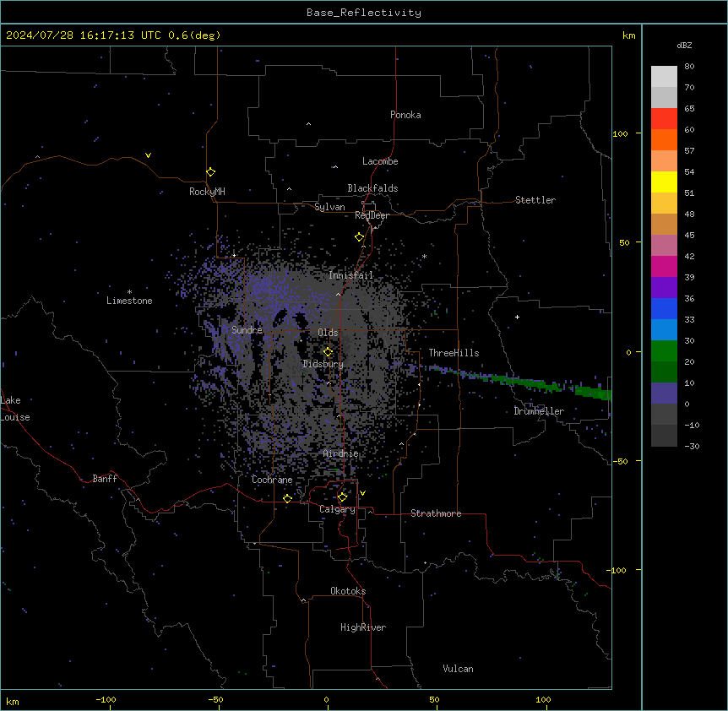Viewport: 728px width, 711px height.
Task: Click the Innisfail city label
Action: [x=351, y=275]
